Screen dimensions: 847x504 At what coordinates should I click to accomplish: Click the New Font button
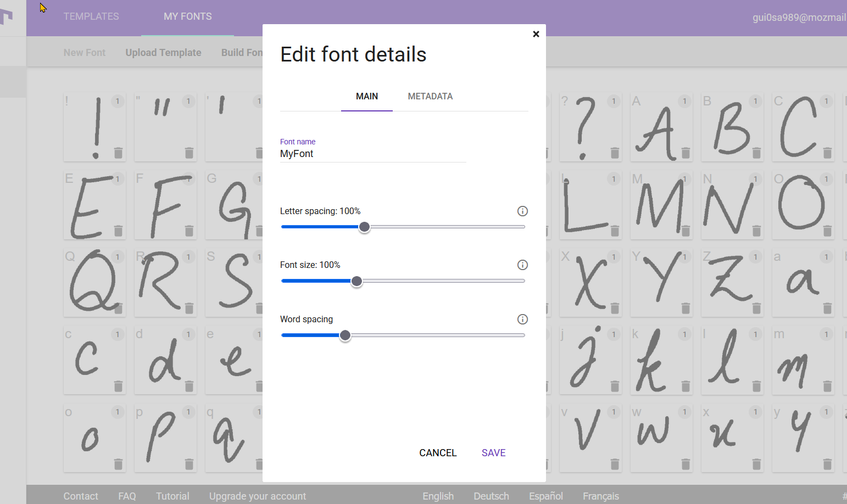[x=84, y=53]
